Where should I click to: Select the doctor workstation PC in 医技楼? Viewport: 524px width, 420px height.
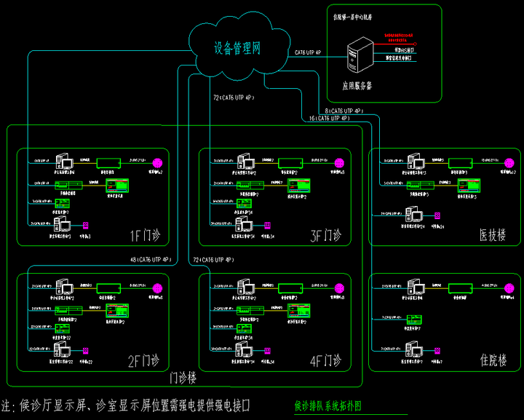pyautogui.click(x=414, y=214)
